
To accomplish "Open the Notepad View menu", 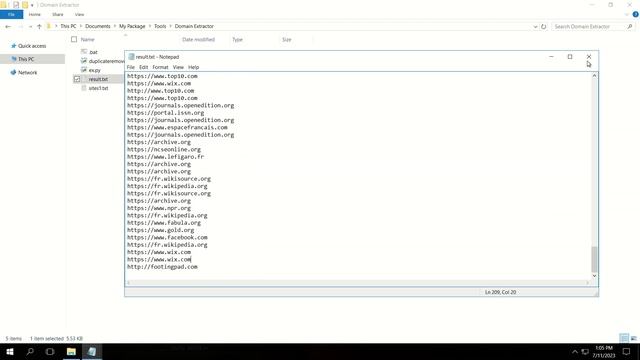I will pos(178,67).
